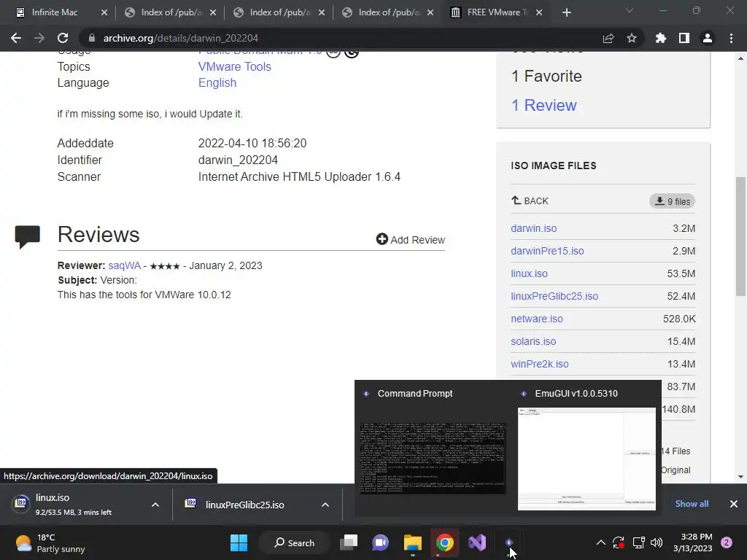This screenshot has width=747, height=560.
Task: Go back using the browser back arrow
Action: [x=16, y=38]
